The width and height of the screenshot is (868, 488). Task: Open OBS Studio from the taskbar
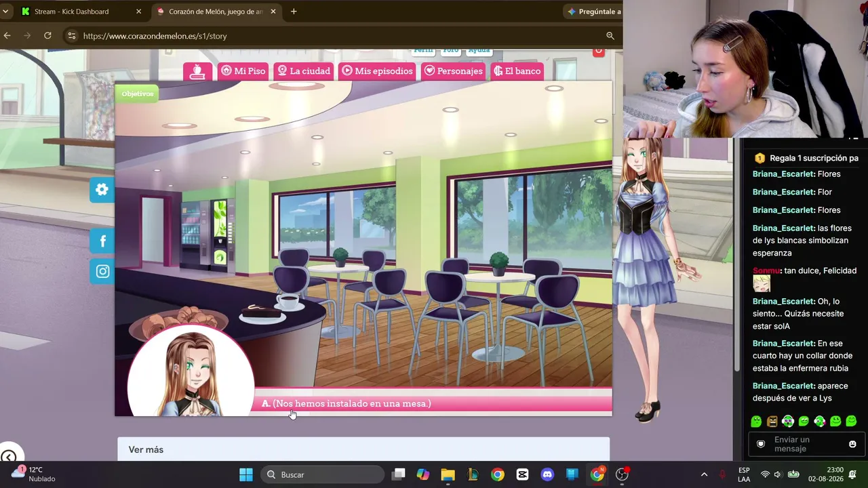coord(622,474)
